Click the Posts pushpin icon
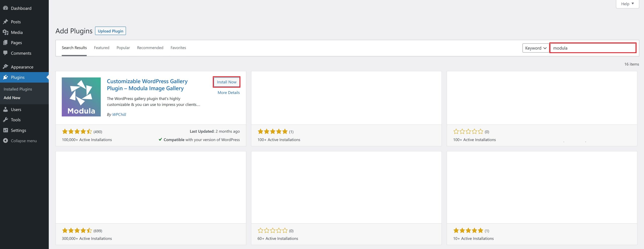 pos(6,22)
